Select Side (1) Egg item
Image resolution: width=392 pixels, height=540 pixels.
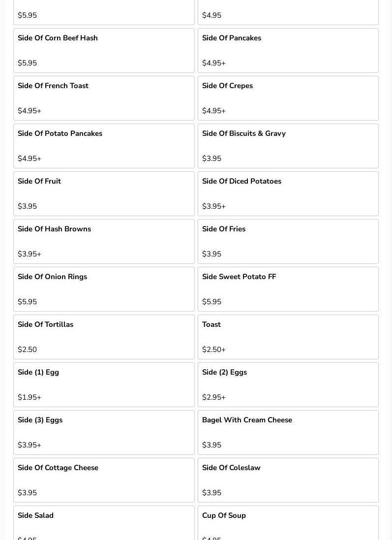click(x=104, y=384)
